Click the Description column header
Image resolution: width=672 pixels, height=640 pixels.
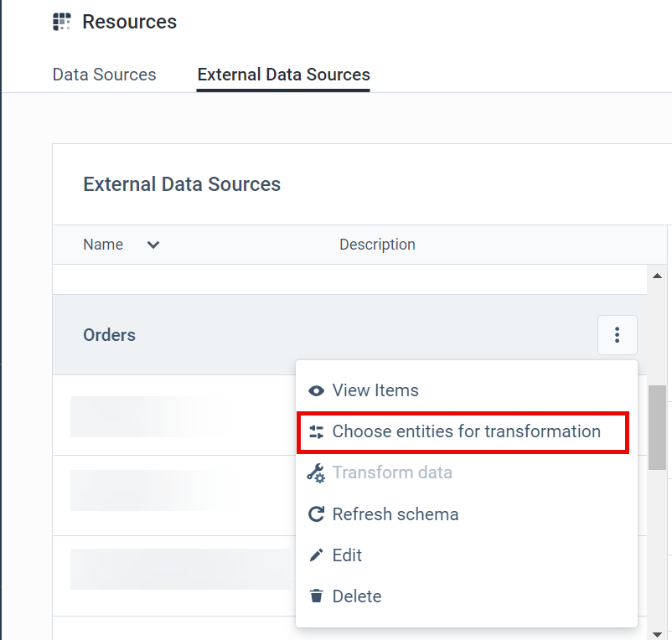pos(377,245)
